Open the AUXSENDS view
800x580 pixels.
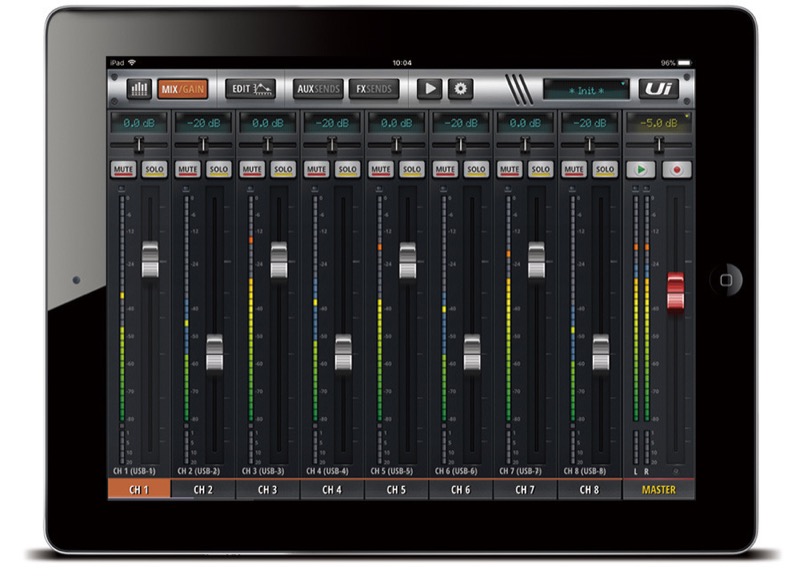[x=320, y=88]
